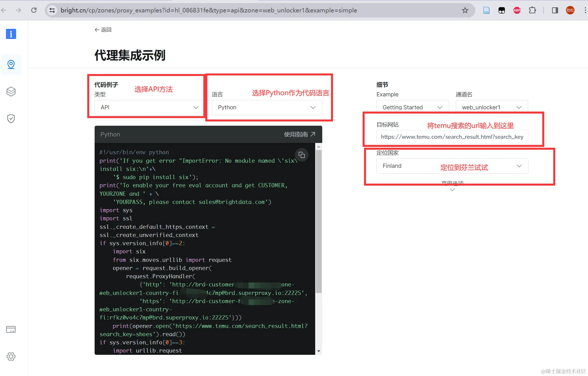Click the target website URL field

point(452,137)
